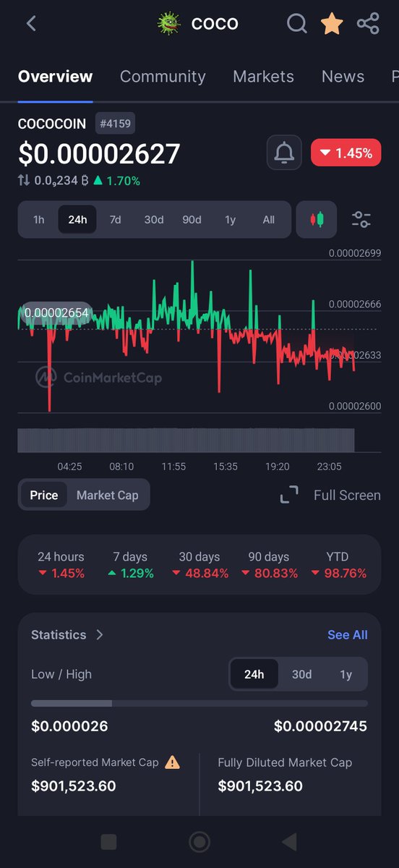
Task: Tap the price $0.00002627
Action: [99, 154]
